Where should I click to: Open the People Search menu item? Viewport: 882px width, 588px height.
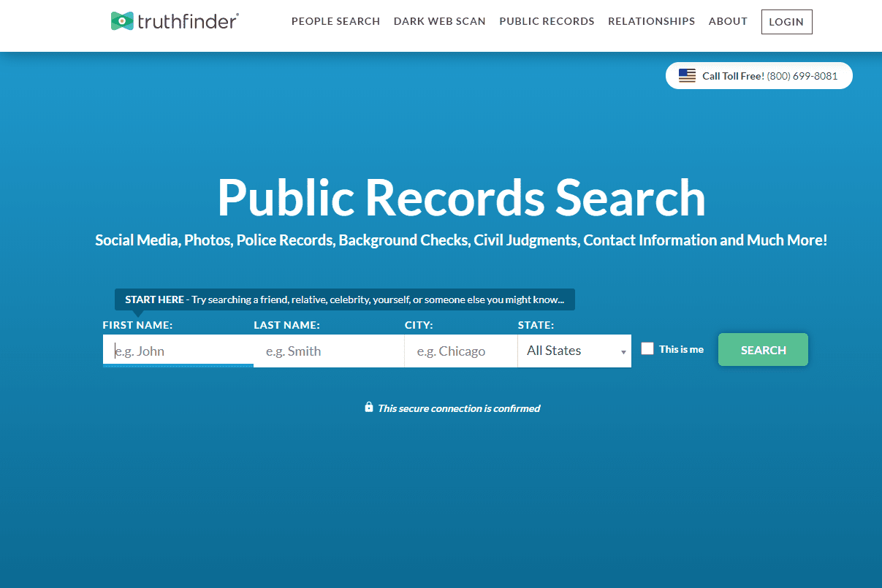coord(335,21)
